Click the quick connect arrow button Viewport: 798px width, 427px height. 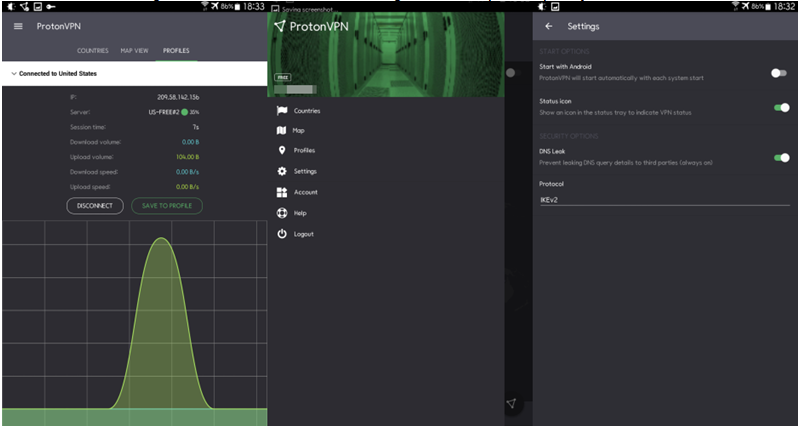tap(511, 404)
